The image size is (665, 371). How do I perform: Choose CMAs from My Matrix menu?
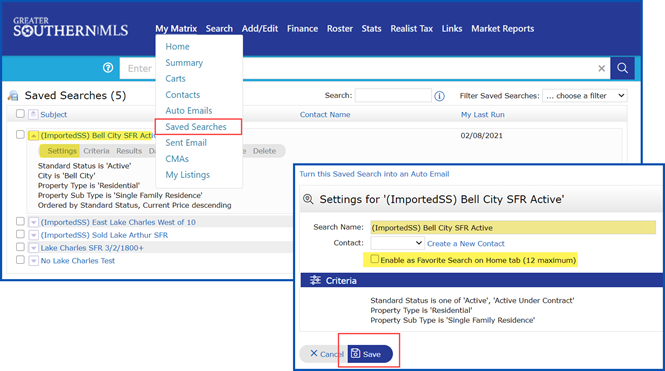(x=177, y=159)
